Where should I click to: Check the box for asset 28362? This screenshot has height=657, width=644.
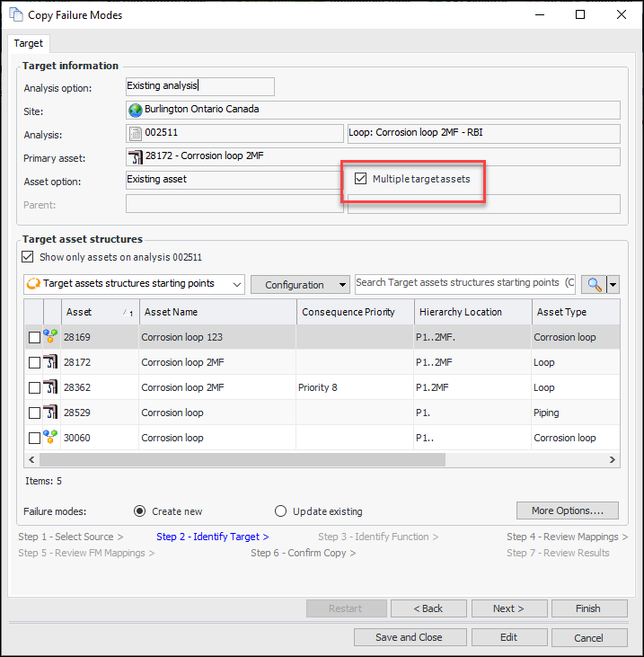(x=34, y=387)
